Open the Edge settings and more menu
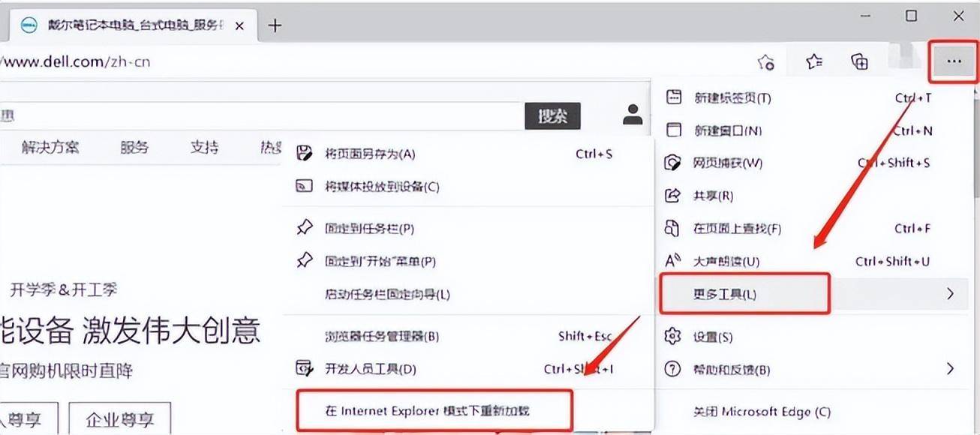Image resolution: width=980 pixels, height=435 pixels. [954, 61]
